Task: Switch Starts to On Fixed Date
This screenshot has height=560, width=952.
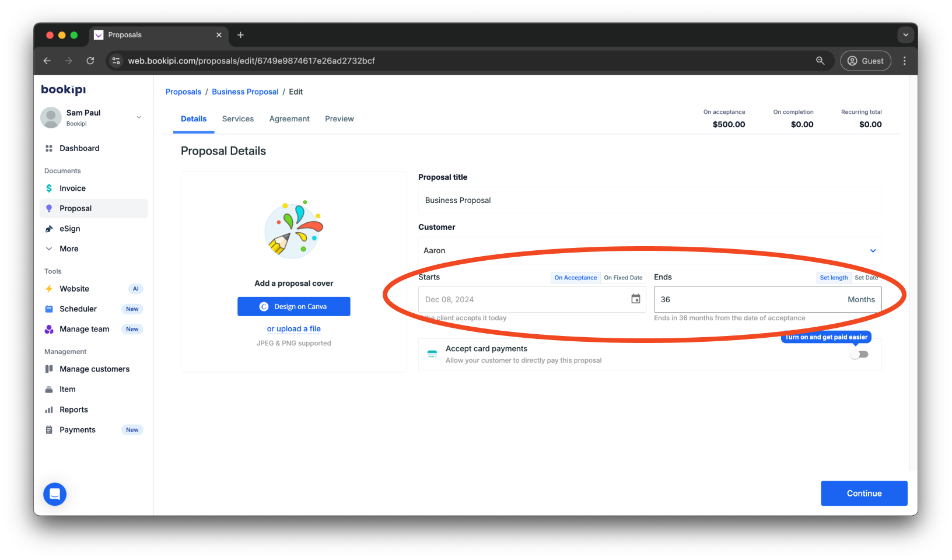Action: click(x=623, y=277)
